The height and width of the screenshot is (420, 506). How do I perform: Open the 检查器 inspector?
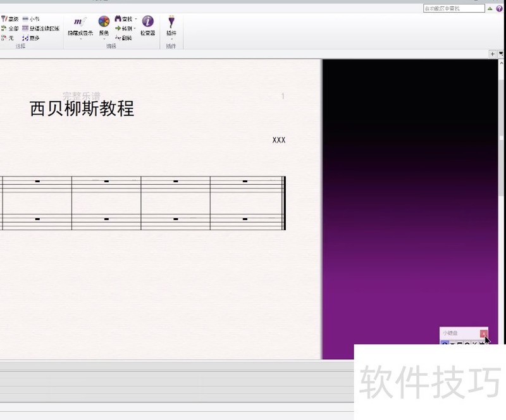(148, 26)
